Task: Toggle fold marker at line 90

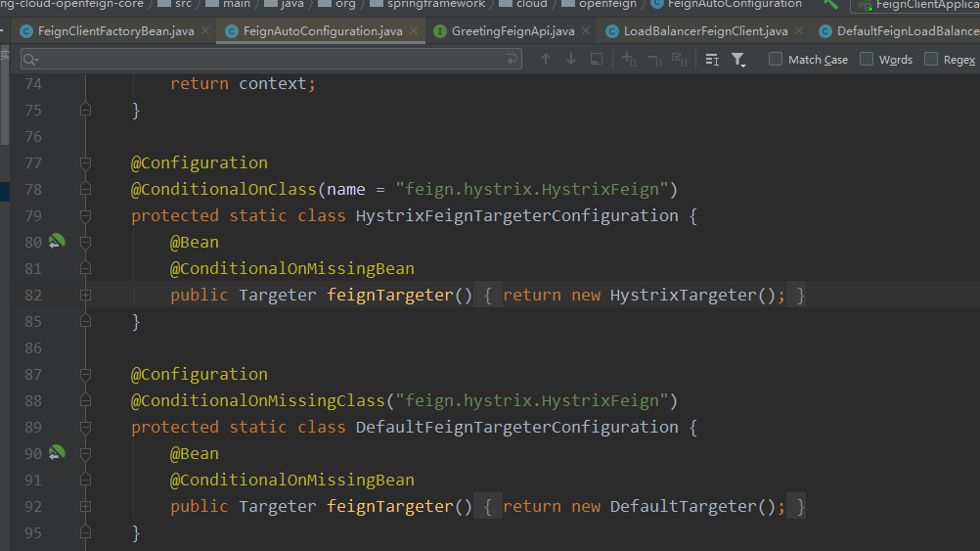Action: [x=86, y=453]
